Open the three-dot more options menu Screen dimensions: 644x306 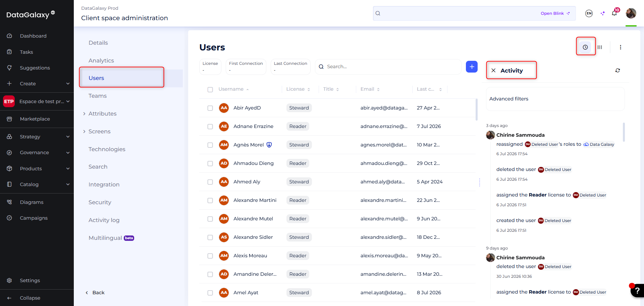coord(621,47)
